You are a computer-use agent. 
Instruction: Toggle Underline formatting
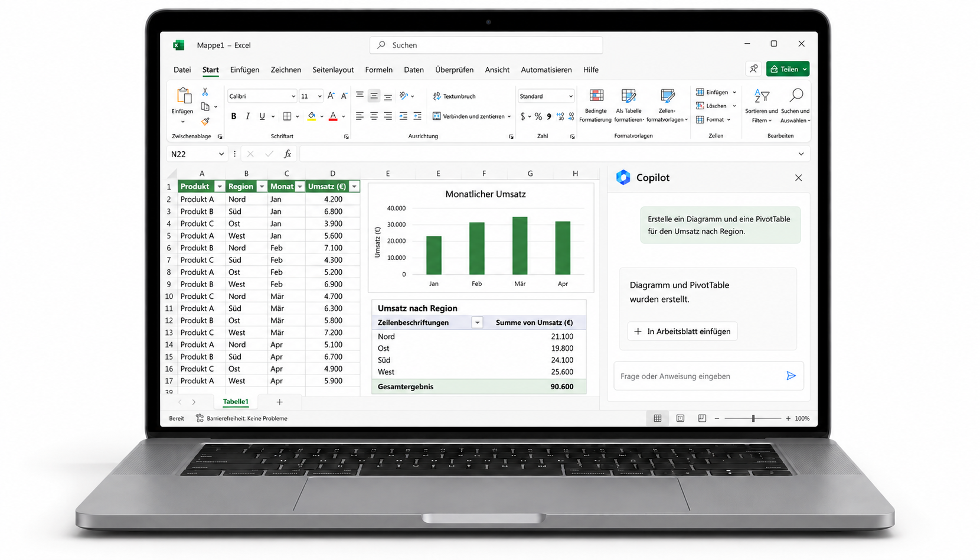tap(262, 116)
